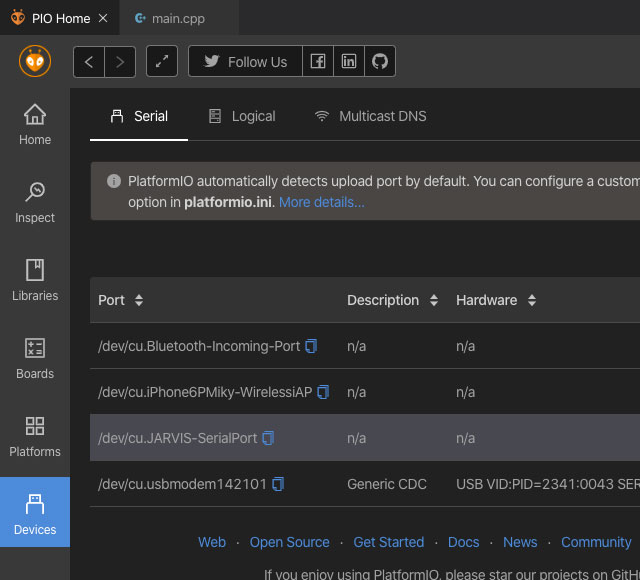Open the Libraries sidebar section
The height and width of the screenshot is (580, 640).
[x=35, y=280]
